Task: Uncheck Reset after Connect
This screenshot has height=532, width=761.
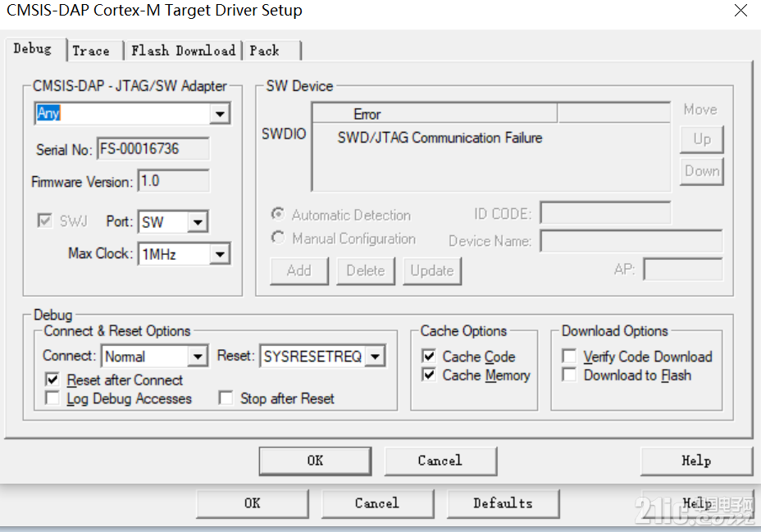Action: click(52, 380)
